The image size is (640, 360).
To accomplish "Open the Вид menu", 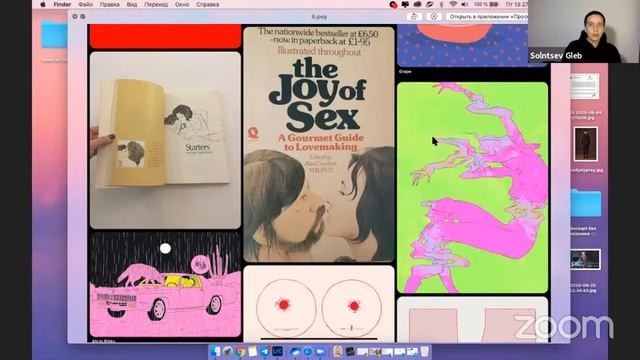I will tap(132, 4).
